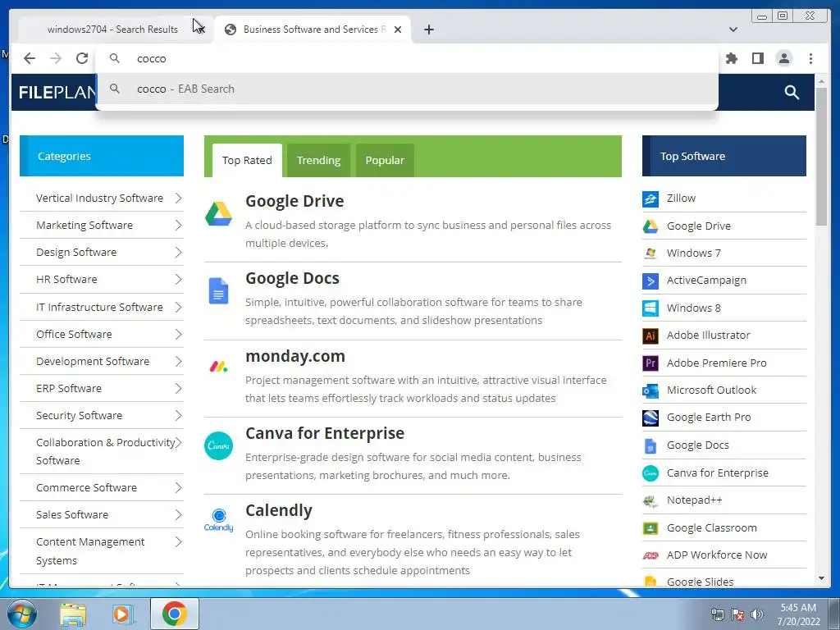Click the browser forward arrow
Image resolution: width=840 pixels, height=630 pixels.
tap(56, 58)
